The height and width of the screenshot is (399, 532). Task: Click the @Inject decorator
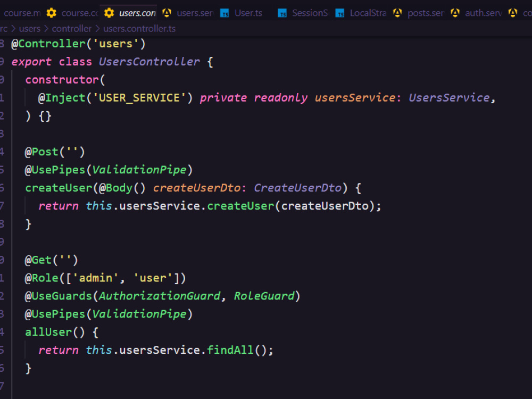tap(61, 98)
